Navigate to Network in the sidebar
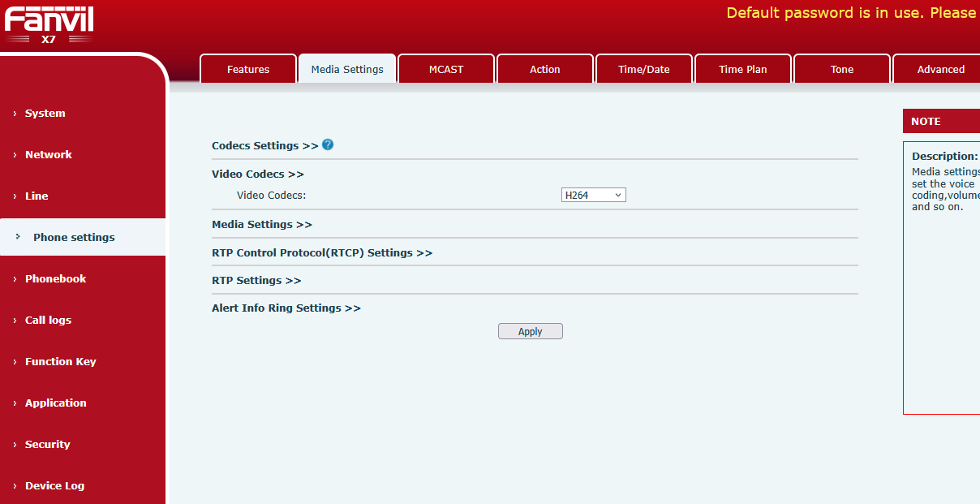Image resolution: width=980 pixels, height=504 pixels. pyautogui.click(x=49, y=155)
